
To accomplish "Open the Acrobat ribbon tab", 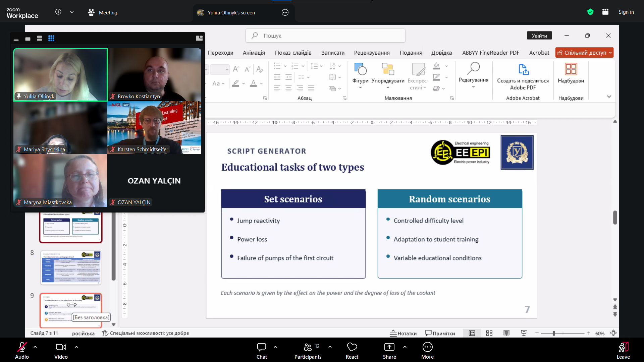I will 539,53.
